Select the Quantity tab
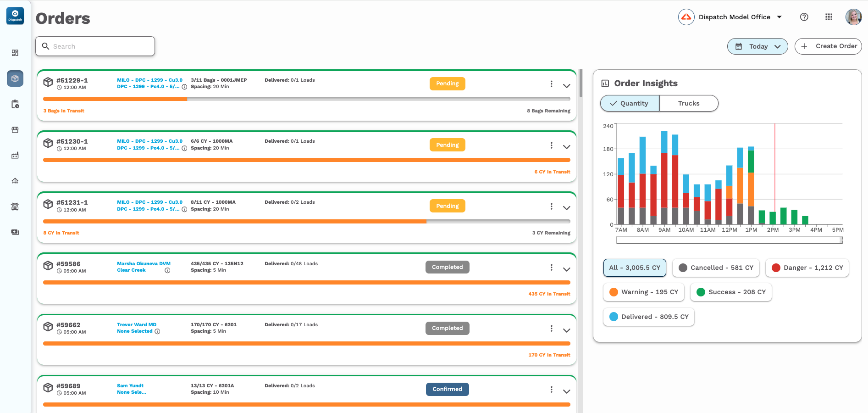Screen dimensions: 868x413 [x=630, y=103]
